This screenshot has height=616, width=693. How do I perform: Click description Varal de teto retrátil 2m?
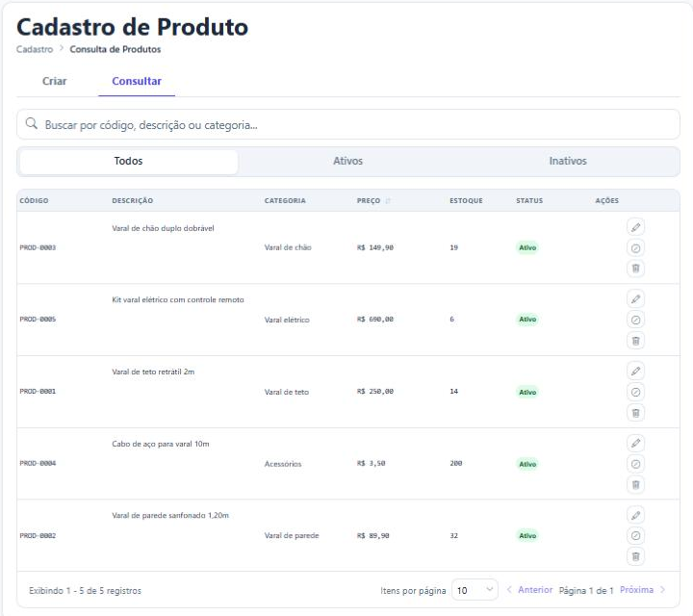click(x=153, y=372)
